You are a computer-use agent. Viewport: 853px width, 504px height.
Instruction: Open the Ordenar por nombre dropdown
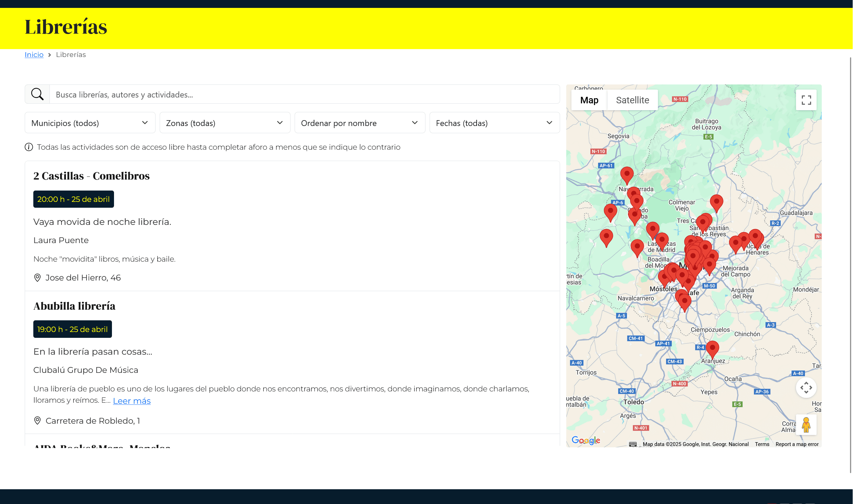point(360,123)
